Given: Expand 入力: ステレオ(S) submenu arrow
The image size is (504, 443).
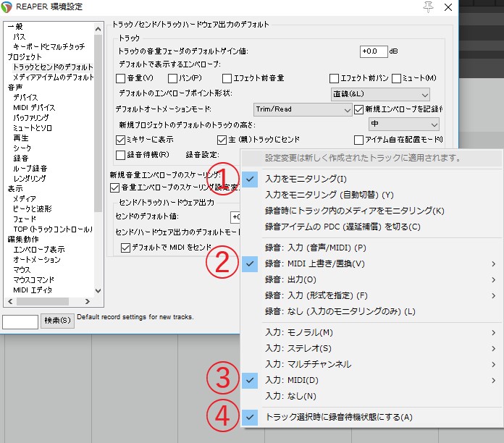Looking at the screenshot, I should point(493,349).
